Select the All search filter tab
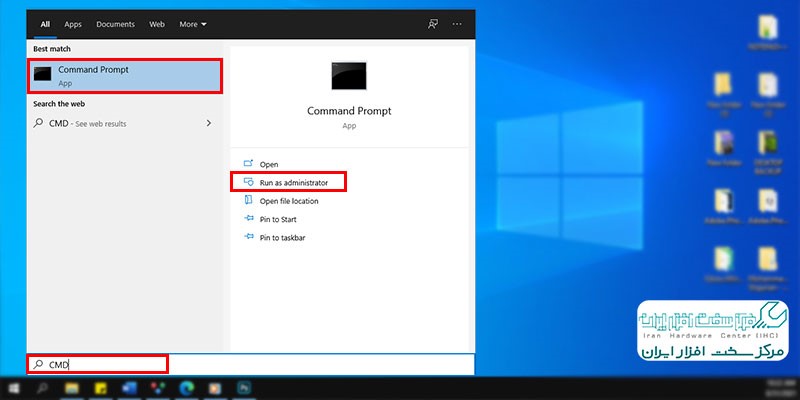 [x=45, y=24]
